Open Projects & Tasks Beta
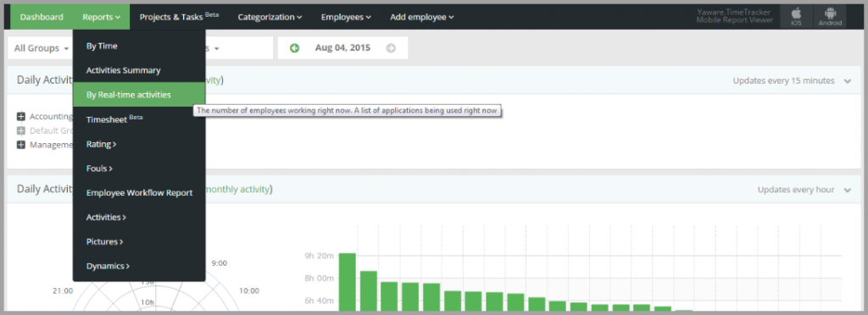Image resolution: width=868 pixels, height=315 pixels. point(179,17)
